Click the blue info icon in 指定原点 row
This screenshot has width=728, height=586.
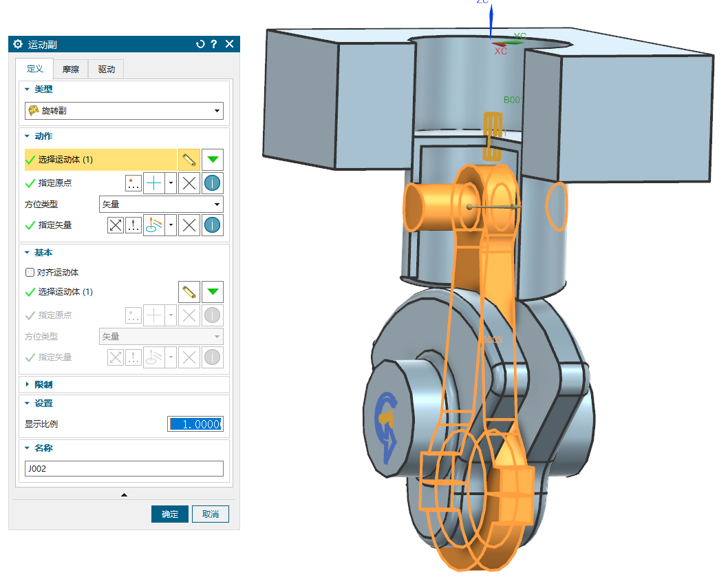[213, 183]
